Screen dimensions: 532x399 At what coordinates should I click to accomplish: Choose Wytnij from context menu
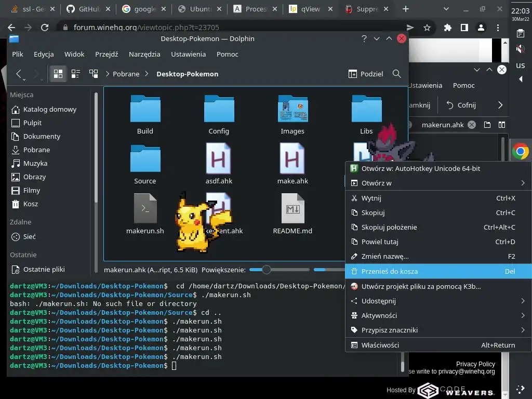coord(438,198)
